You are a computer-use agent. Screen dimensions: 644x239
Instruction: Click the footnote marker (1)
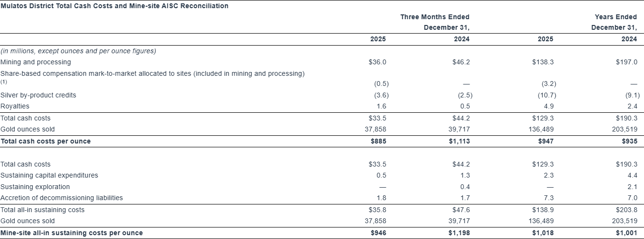coord(4,82)
